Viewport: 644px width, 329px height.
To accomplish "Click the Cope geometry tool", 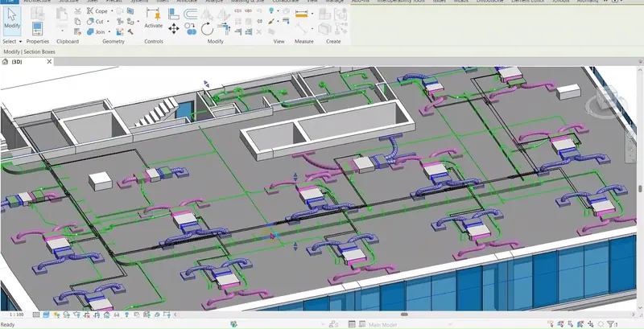I will [x=97, y=11].
